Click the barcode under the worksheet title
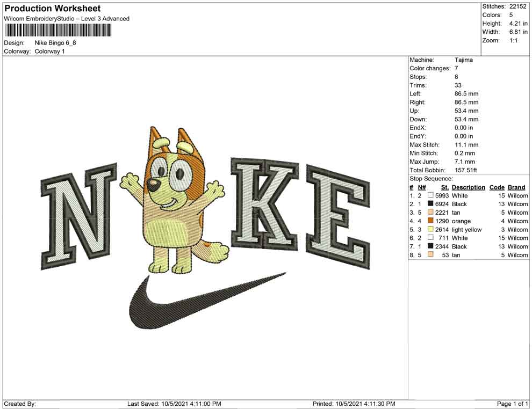The image size is (532, 409). coord(58,31)
